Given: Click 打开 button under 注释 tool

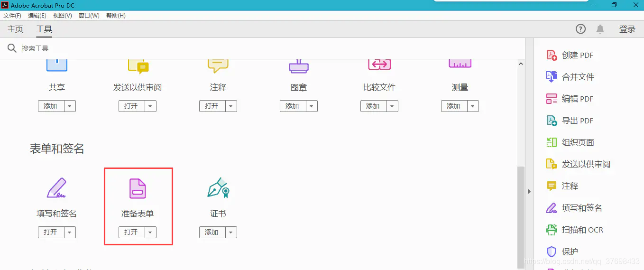Looking at the screenshot, I should pyautogui.click(x=212, y=106).
